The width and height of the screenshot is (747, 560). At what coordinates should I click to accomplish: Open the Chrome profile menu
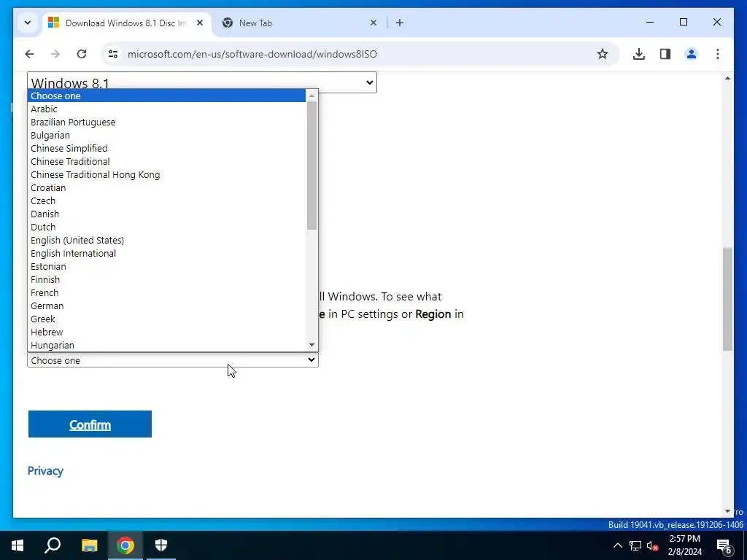coord(692,54)
